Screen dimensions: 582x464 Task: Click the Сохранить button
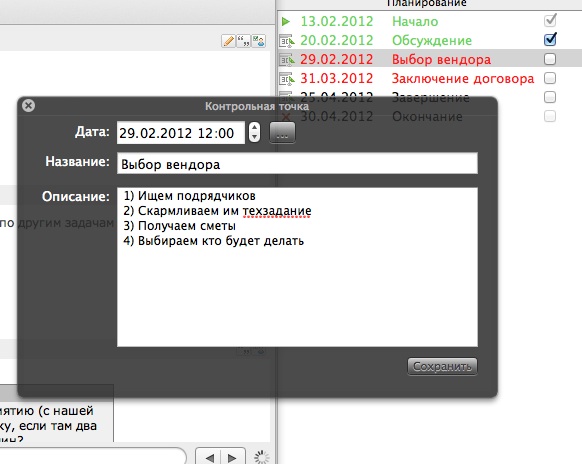click(x=442, y=366)
